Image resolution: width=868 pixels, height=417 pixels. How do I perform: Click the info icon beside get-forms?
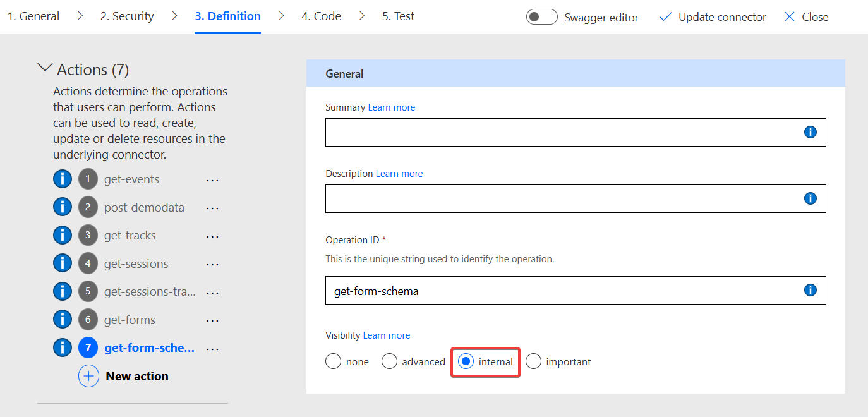point(63,320)
